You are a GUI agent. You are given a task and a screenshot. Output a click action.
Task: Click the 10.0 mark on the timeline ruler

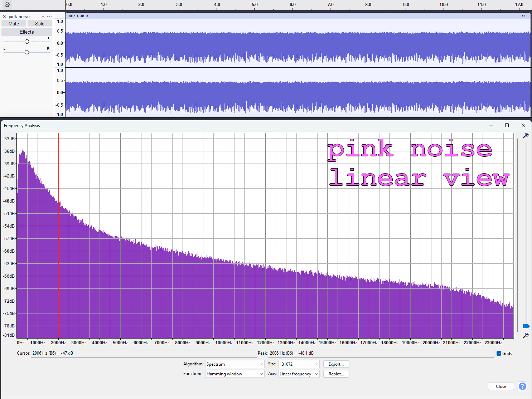pyautogui.click(x=444, y=5)
